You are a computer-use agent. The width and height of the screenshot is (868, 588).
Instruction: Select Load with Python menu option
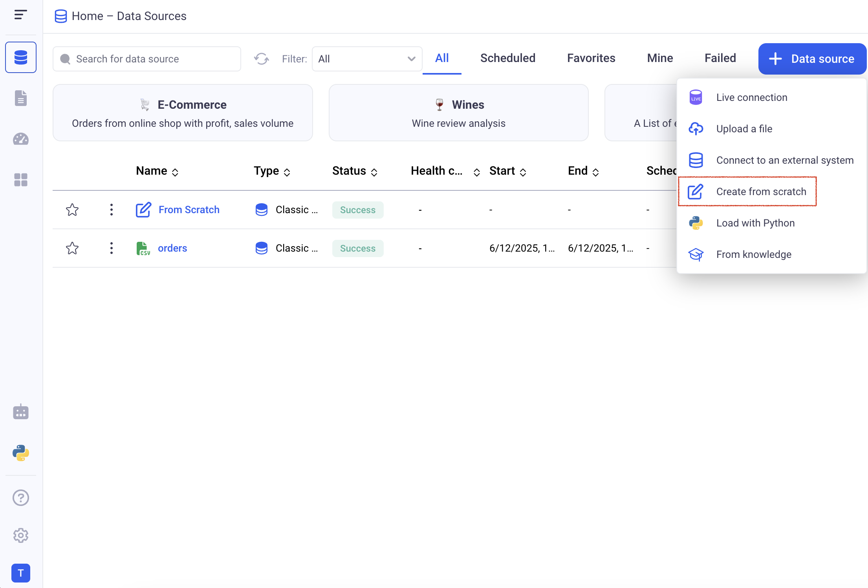(x=755, y=223)
